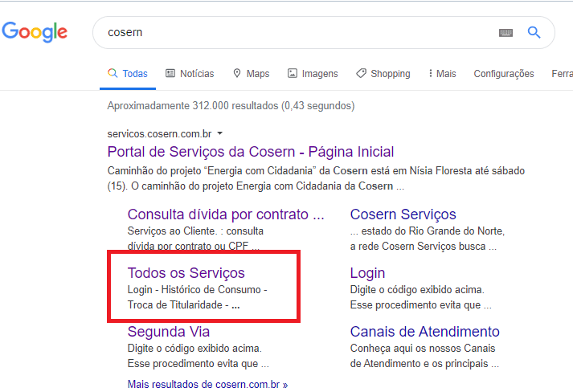Open the on-screen keyboard icon in search box

505,33
